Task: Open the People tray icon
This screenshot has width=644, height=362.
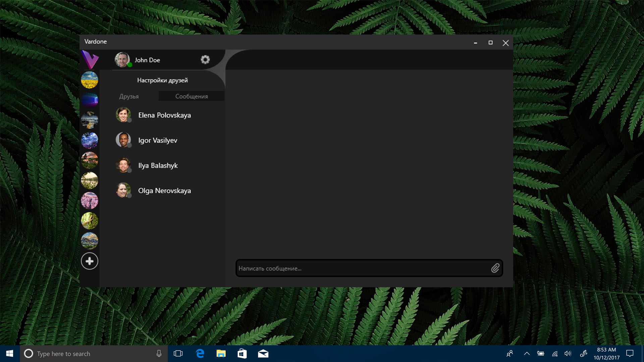Action: [x=510, y=354]
